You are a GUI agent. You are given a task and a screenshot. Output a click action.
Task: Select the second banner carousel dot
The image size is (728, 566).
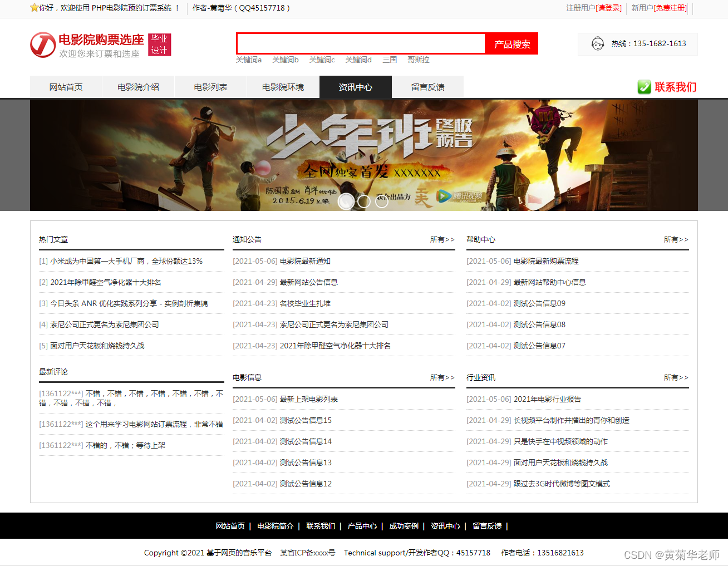coord(364,201)
